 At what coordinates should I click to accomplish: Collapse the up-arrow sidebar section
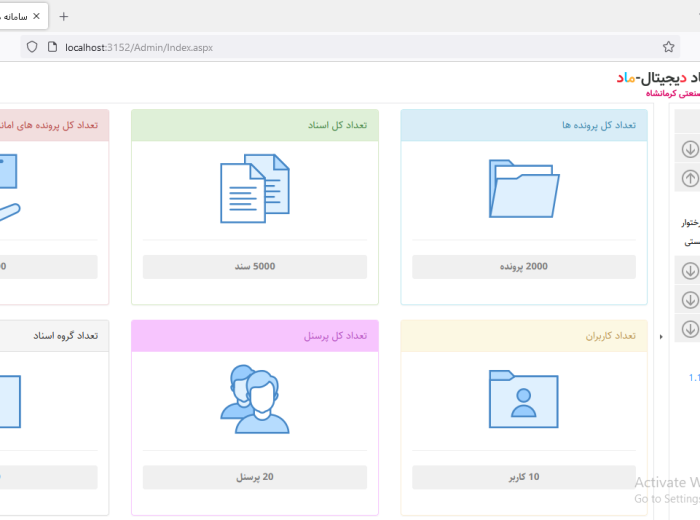point(689,179)
